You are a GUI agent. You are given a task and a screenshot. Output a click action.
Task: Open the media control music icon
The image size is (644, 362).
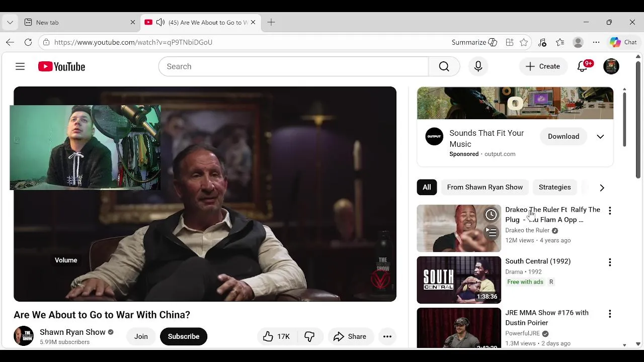542,42
